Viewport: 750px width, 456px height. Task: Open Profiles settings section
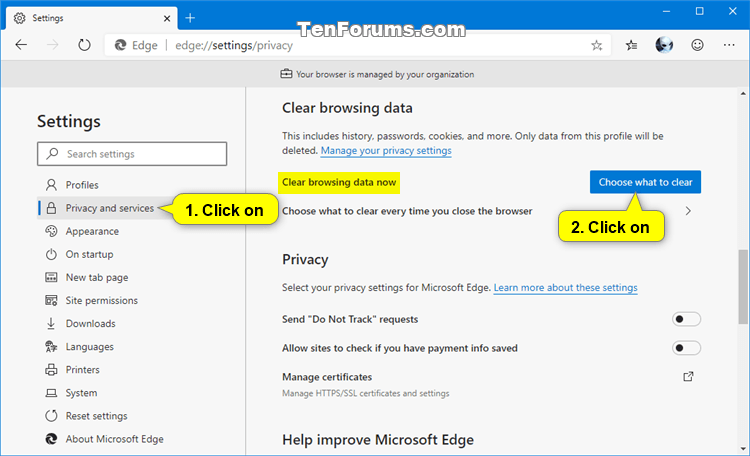click(82, 185)
